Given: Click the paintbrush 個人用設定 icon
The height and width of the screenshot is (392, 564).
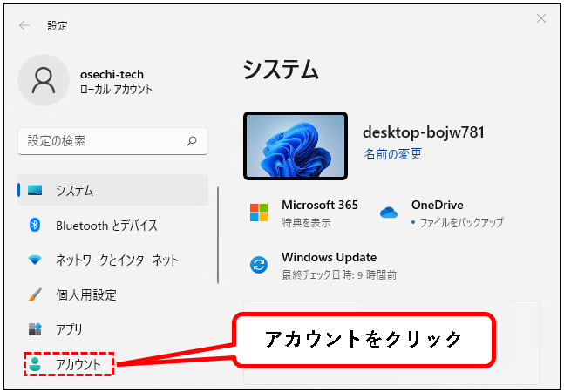Looking at the screenshot, I should (35, 294).
